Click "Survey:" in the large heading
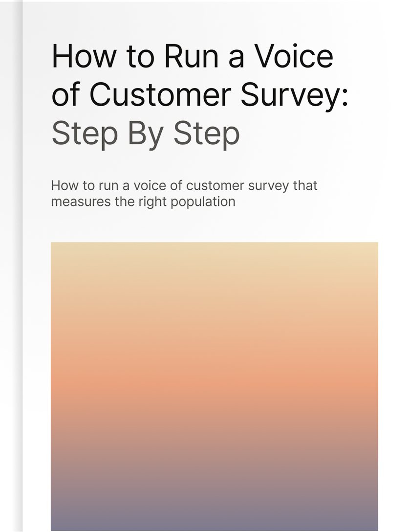Viewport: 409px width, 532px height. pyautogui.click(x=294, y=96)
